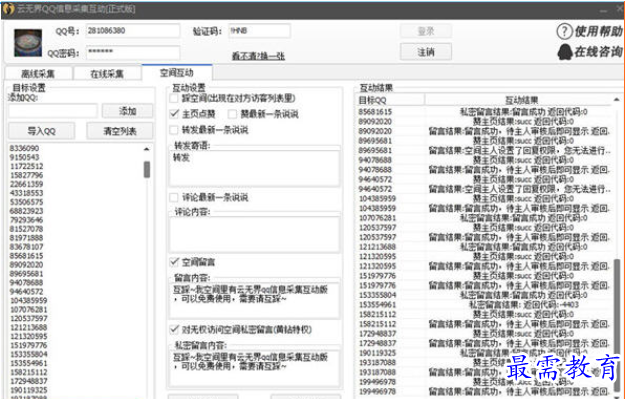This screenshot has width=628, height=399.
Task: Click the 添加 button
Action: pos(127,111)
